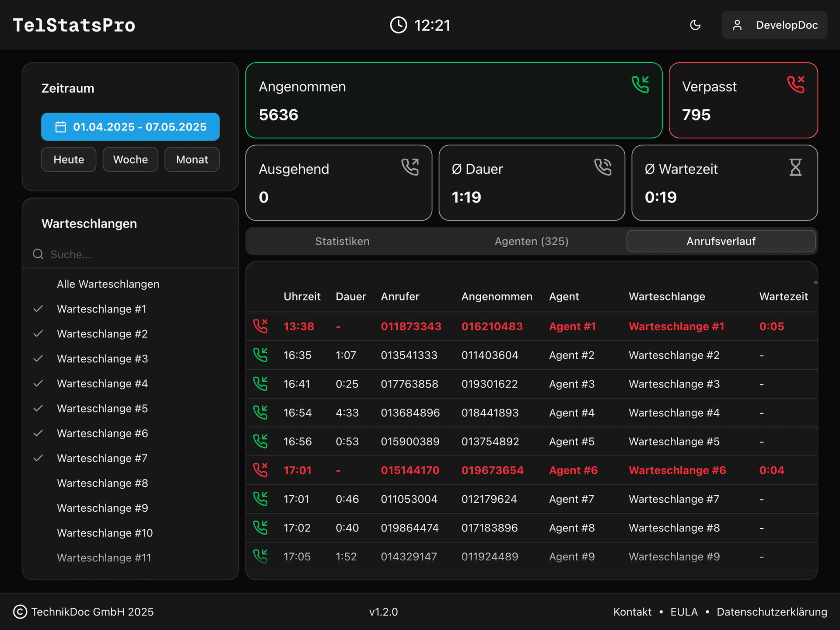This screenshot has width=840, height=630.
Task: Toggle dark mode moon icon
Action: pyautogui.click(x=695, y=25)
